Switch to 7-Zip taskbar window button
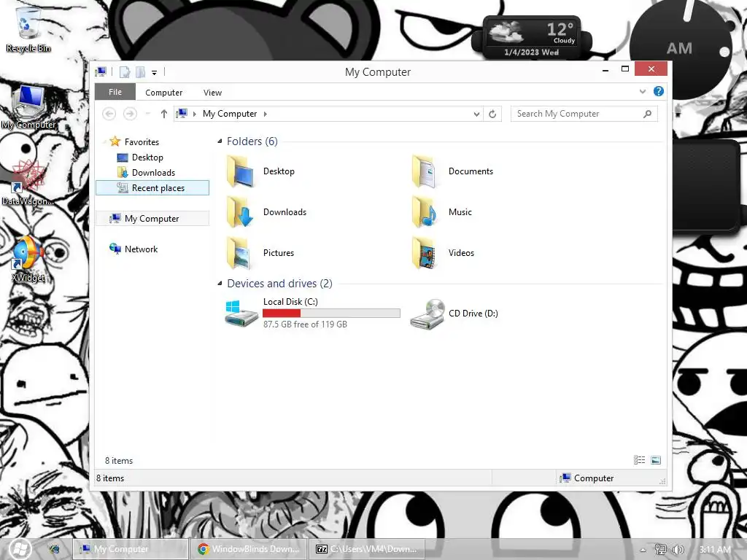The height and width of the screenshot is (560, 747). pyautogui.click(x=366, y=549)
